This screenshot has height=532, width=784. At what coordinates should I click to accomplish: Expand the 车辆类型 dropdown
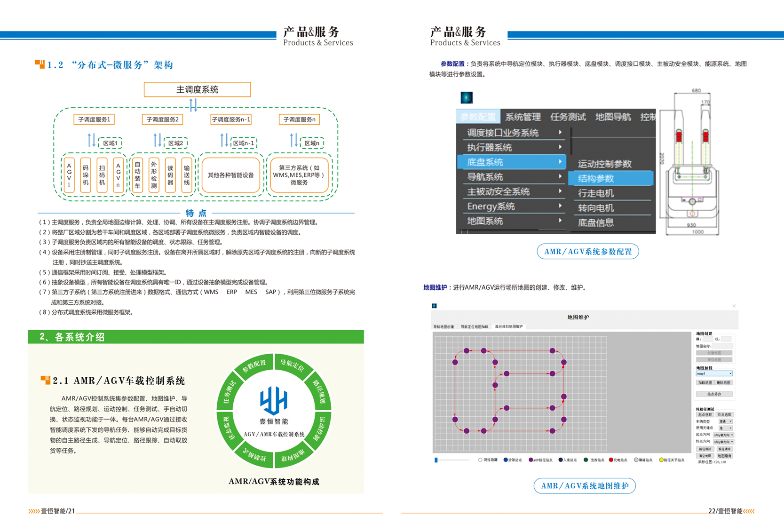(725, 421)
